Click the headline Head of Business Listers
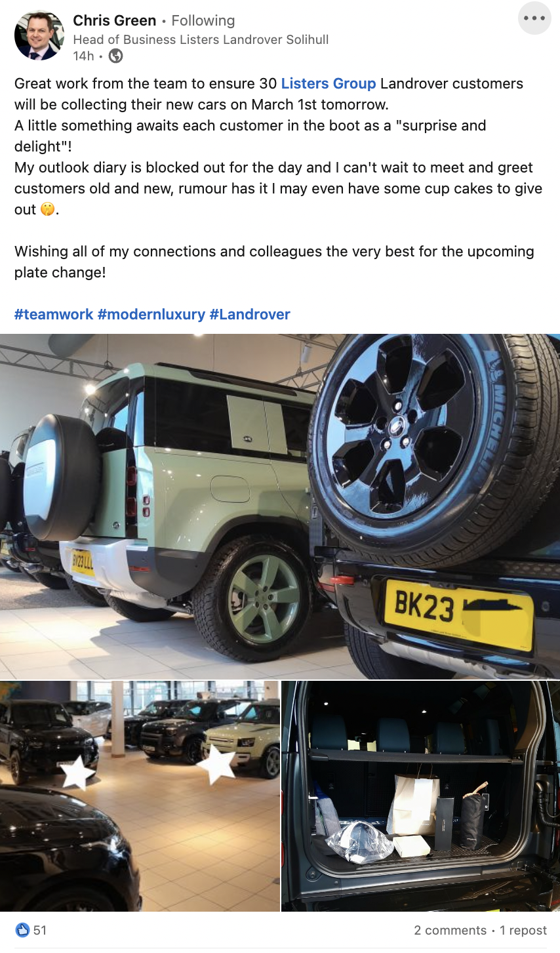The height and width of the screenshot is (953, 560). click(x=201, y=39)
